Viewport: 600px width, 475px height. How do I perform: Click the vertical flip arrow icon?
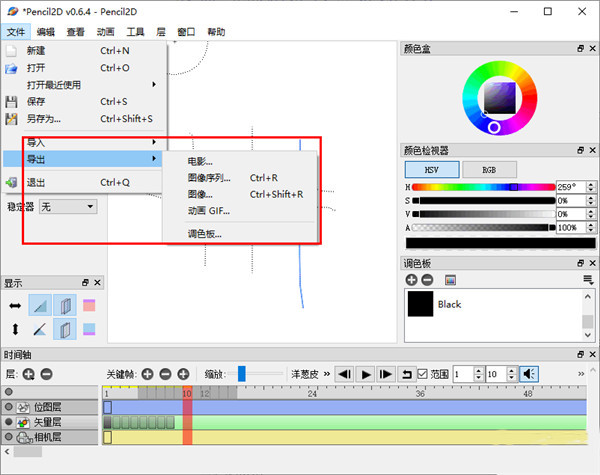[15, 328]
